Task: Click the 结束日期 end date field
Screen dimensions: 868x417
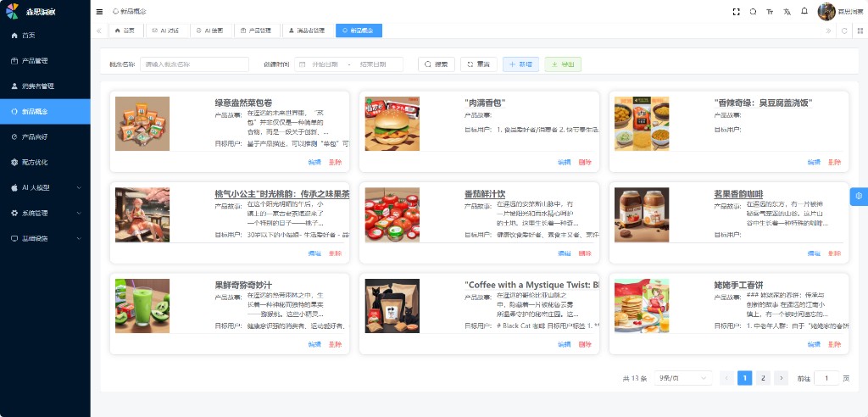Action: [374, 64]
